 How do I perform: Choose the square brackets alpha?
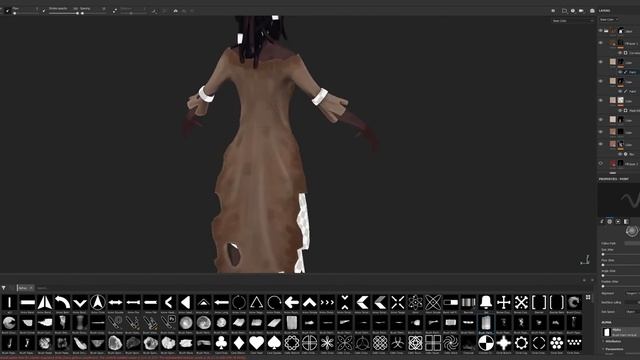539,302
